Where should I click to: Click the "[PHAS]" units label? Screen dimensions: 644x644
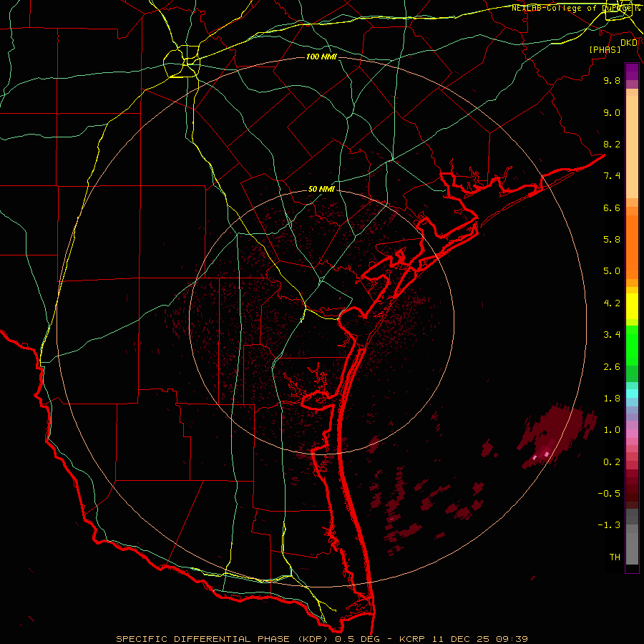coord(605,49)
